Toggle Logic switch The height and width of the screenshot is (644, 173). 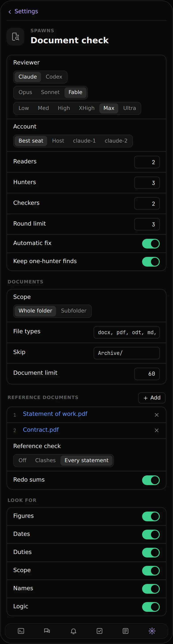(x=151, y=607)
